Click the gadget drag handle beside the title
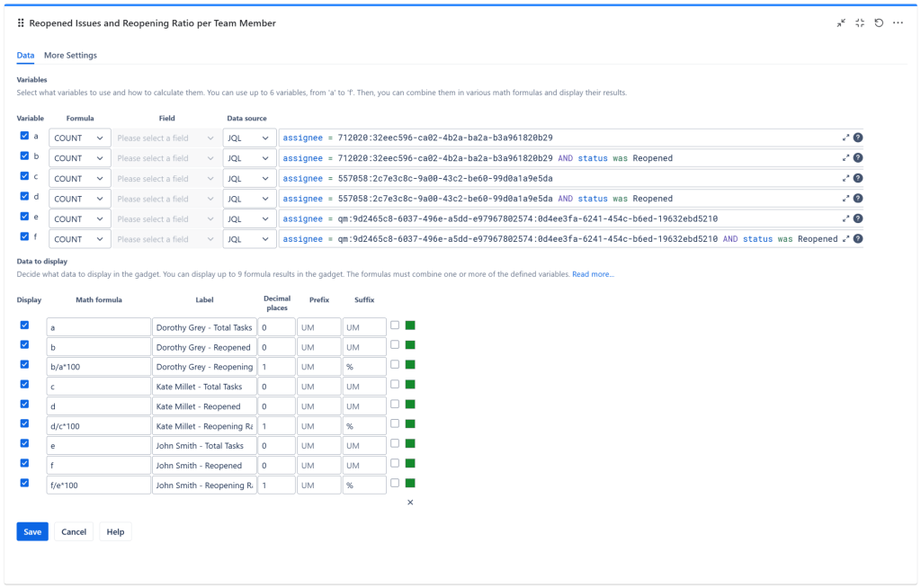 [x=21, y=23]
